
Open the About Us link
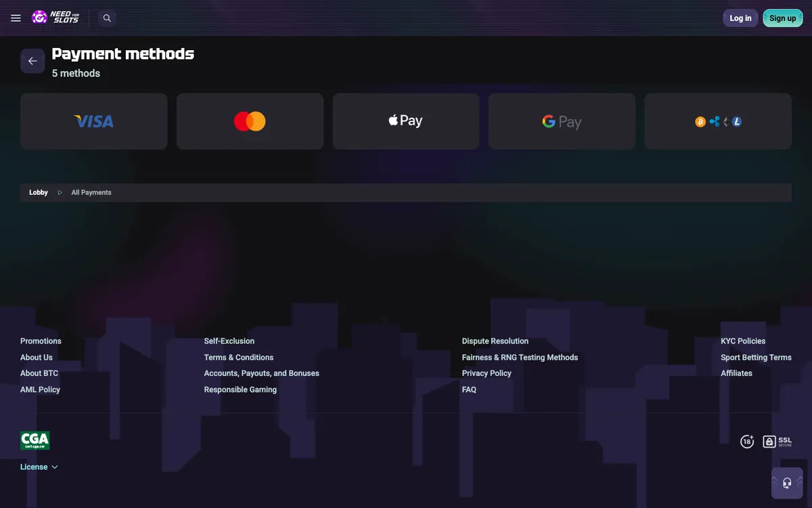(x=37, y=357)
